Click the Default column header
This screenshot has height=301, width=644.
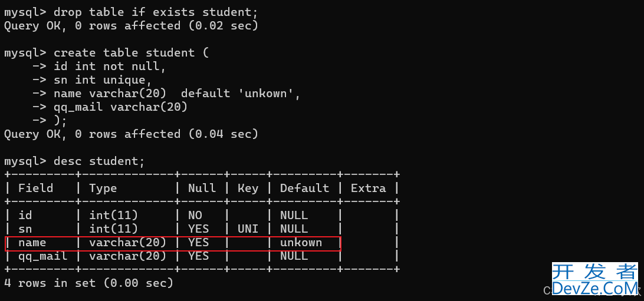304,188
